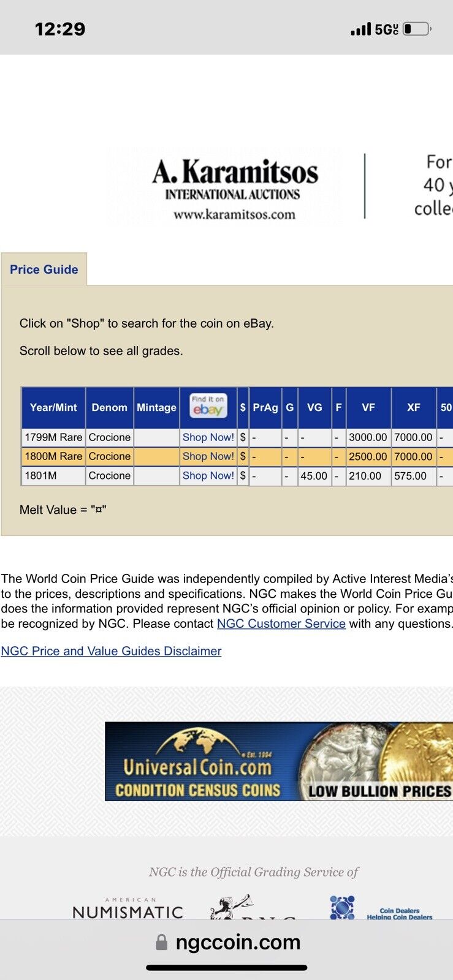Viewport: 453px width, 980px height.
Task: Click Shop Now for 1801M Crocione
Action: click(208, 475)
